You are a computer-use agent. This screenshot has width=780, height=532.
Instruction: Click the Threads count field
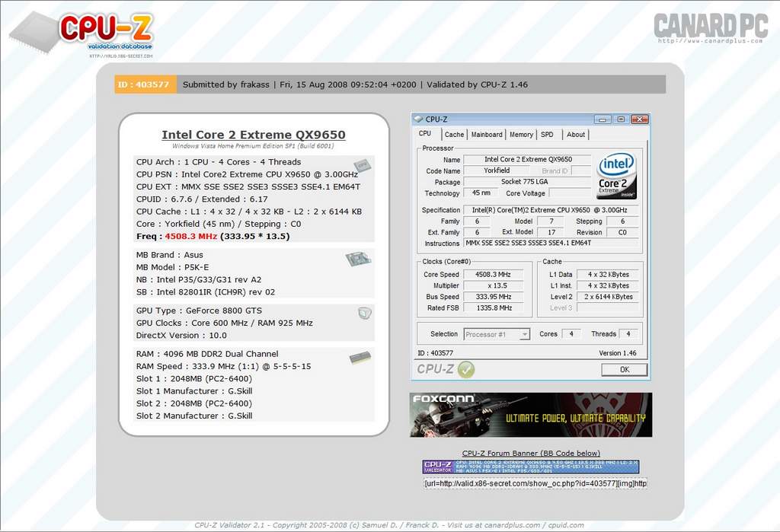coord(628,334)
